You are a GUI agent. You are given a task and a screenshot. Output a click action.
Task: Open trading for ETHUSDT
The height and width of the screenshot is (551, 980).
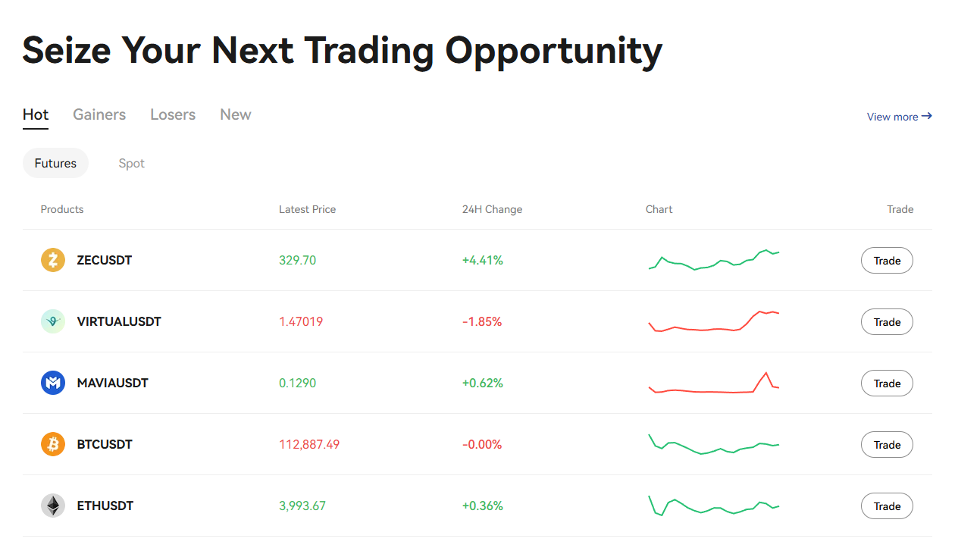887,506
